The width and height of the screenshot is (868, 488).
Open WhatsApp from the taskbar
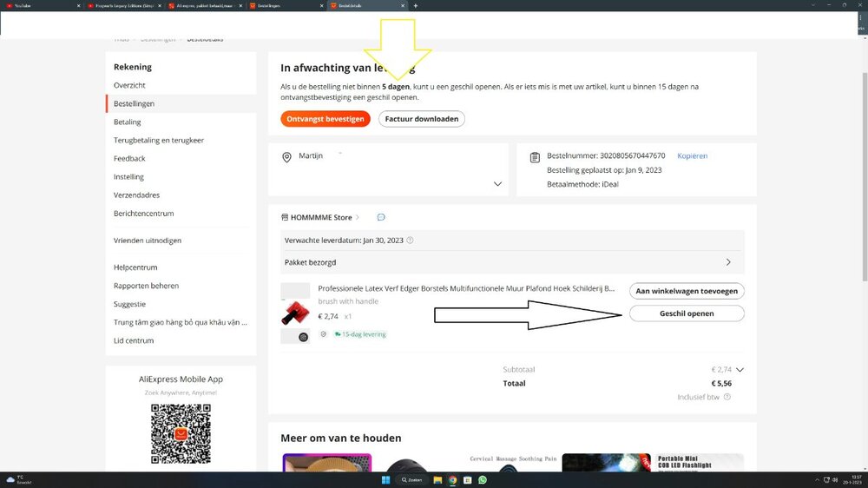482,479
